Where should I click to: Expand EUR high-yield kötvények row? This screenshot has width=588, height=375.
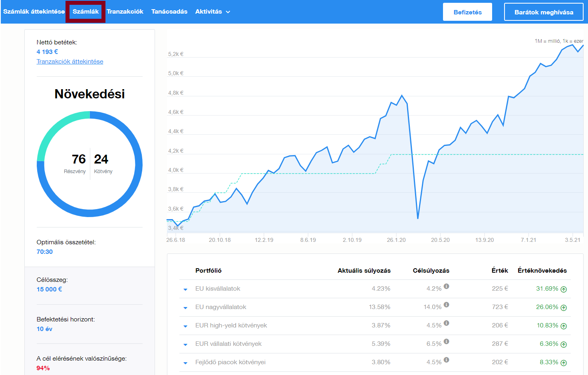coord(185,326)
